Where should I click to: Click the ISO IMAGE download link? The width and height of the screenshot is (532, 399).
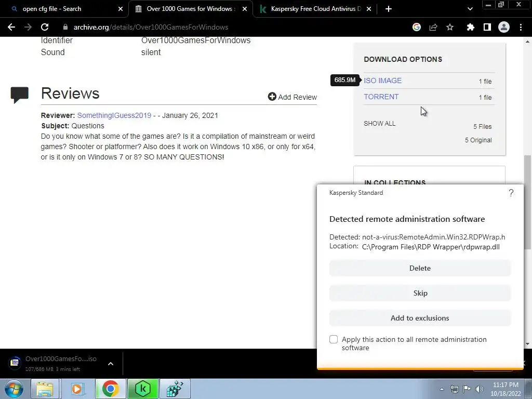[x=383, y=81]
